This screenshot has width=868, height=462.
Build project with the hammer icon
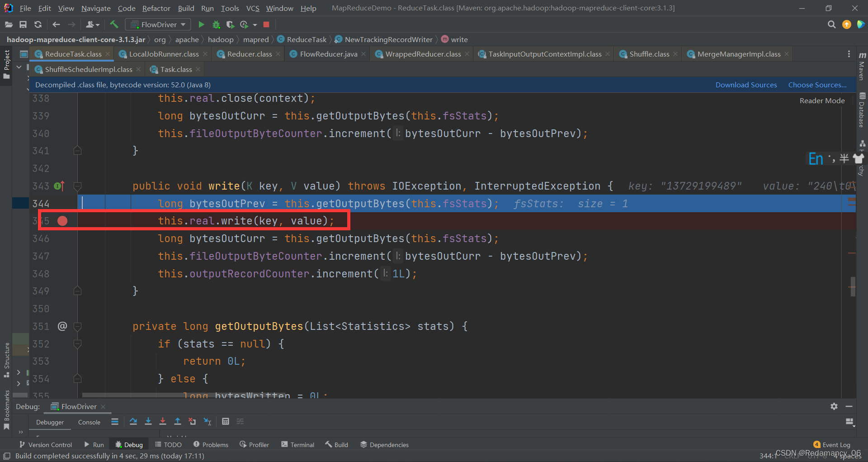(114, 24)
